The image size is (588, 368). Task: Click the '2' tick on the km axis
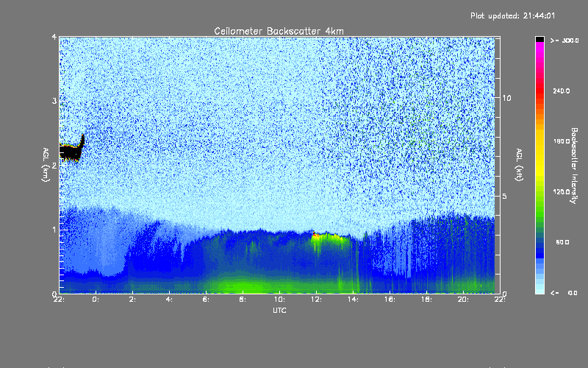pos(54,165)
